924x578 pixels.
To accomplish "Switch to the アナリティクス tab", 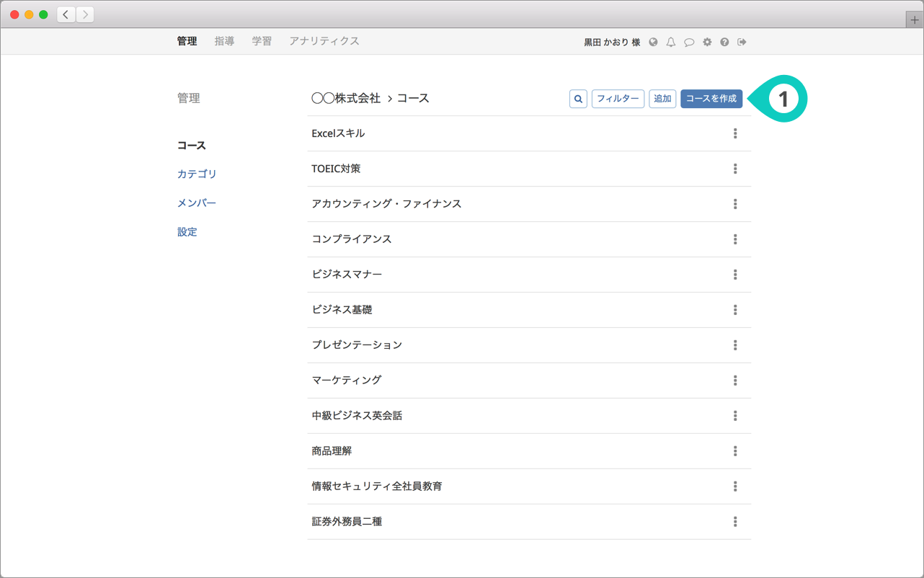I will coord(324,41).
